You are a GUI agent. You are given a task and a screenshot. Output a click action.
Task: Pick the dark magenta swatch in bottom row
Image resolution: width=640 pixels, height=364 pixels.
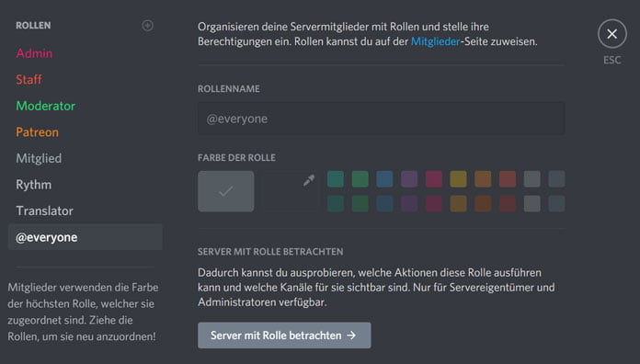point(434,204)
